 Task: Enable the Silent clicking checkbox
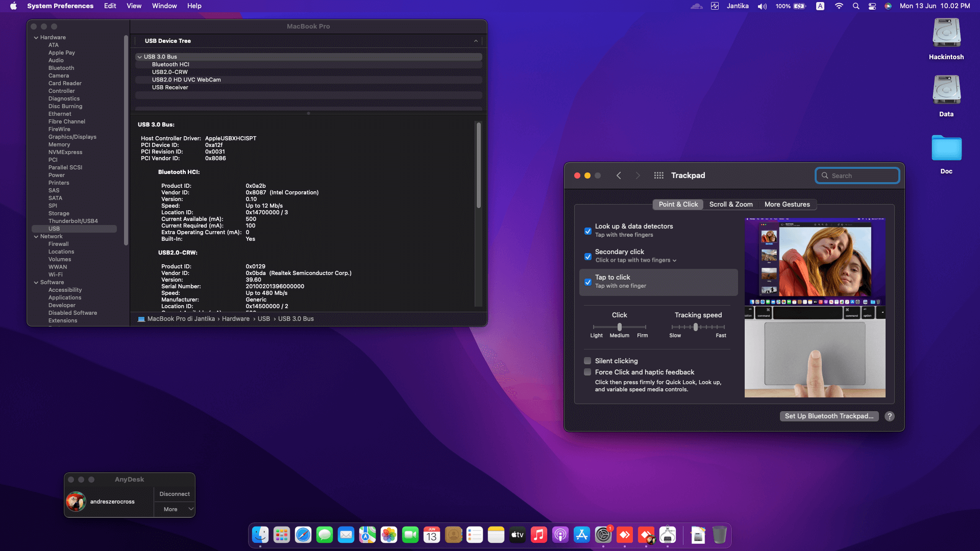[588, 361]
